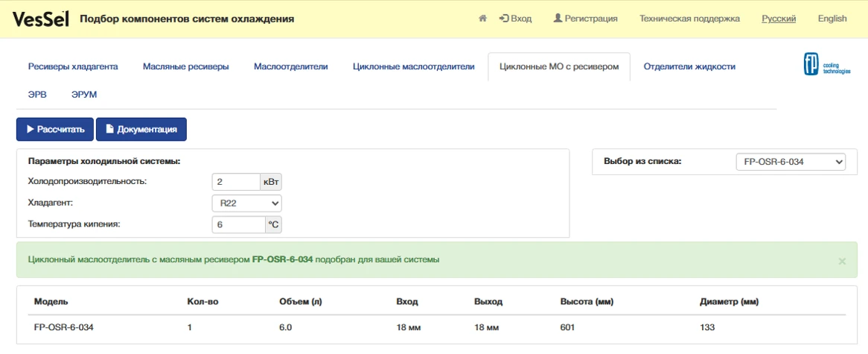Viewport: 868px width, 354px height.
Task: Select Циклонные МО с ресивером tab
Action: click(x=559, y=66)
